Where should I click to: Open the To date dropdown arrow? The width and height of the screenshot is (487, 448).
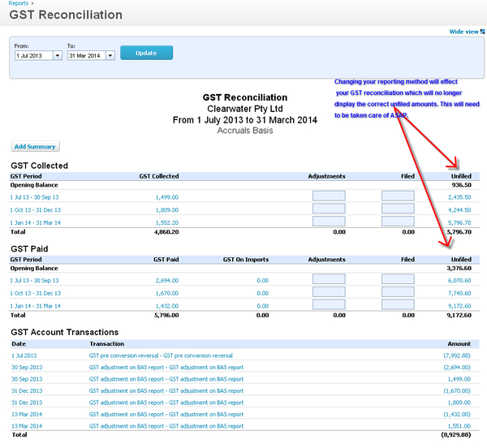pos(106,55)
